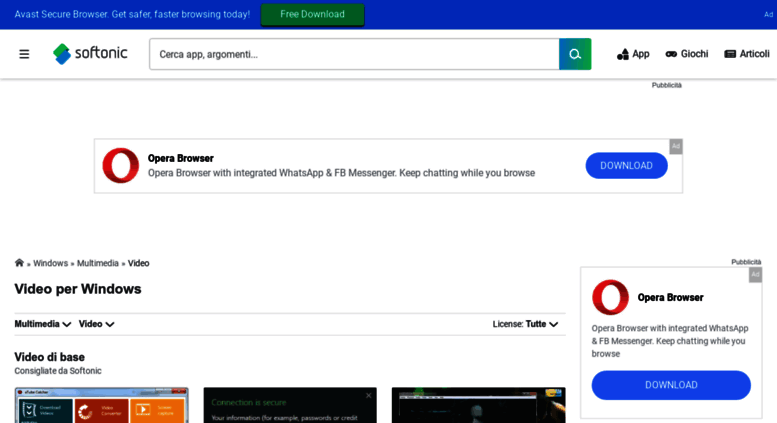The image size is (777, 423).
Task: Focus the Cerca app, argomenti search field
Action: (354, 54)
